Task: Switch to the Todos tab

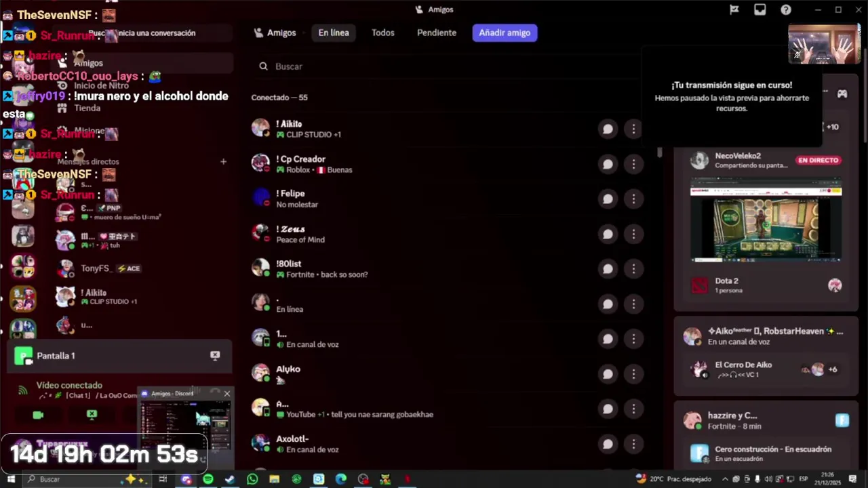Action: 382,33
